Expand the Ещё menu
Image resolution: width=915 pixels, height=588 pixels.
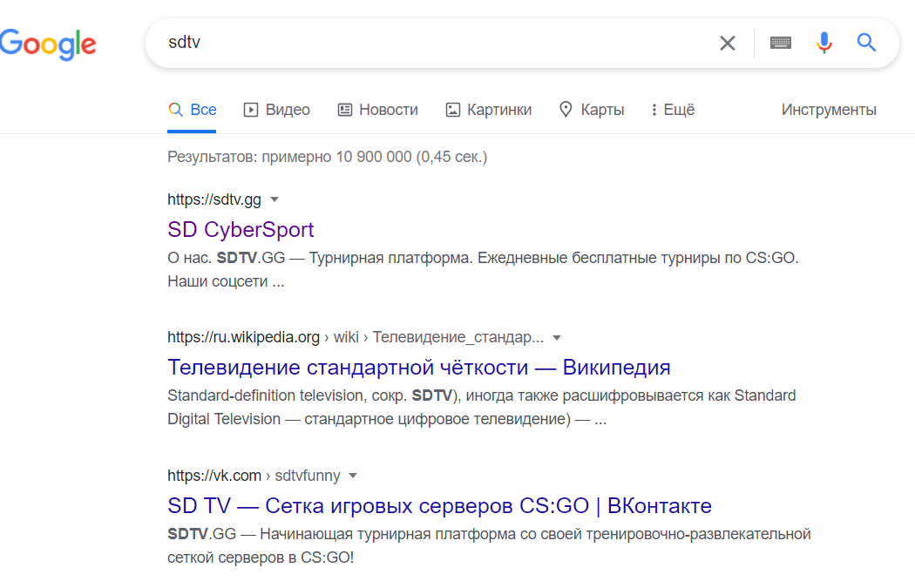pyautogui.click(x=673, y=110)
